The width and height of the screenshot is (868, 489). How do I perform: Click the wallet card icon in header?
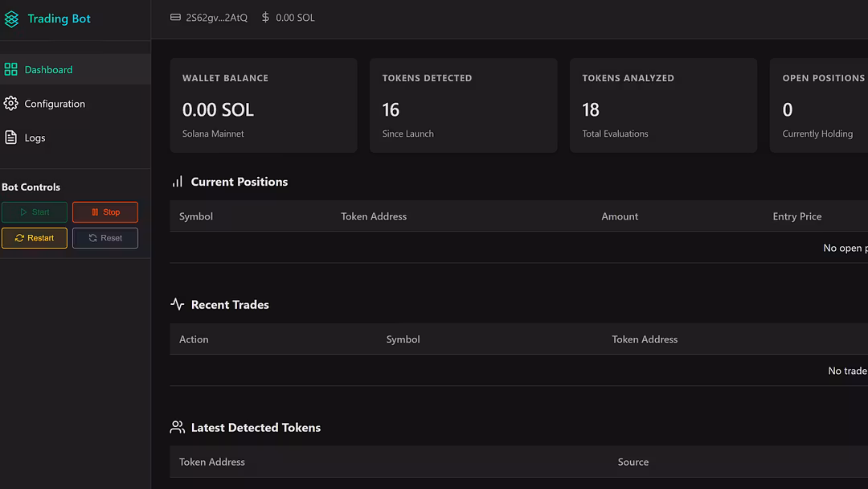[x=175, y=17]
